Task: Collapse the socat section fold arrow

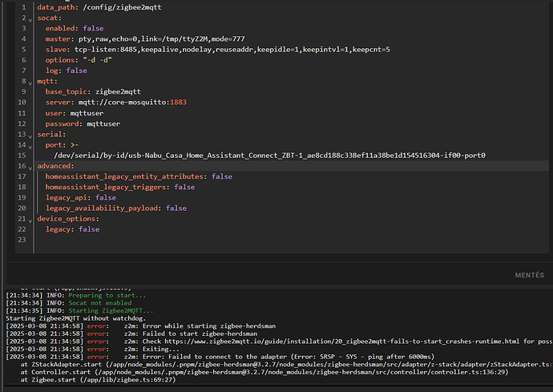Action: pyautogui.click(x=30, y=20)
